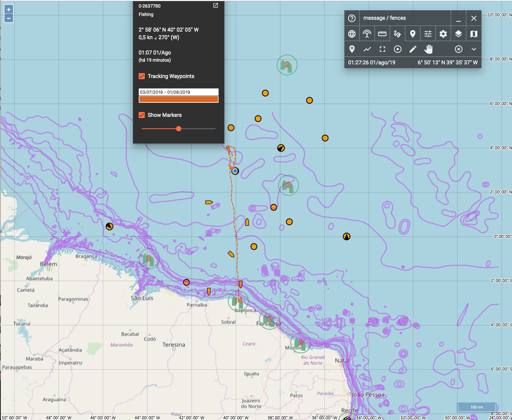Open the cluster marker labeled 14

pyautogui.click(x=238, y=301)
